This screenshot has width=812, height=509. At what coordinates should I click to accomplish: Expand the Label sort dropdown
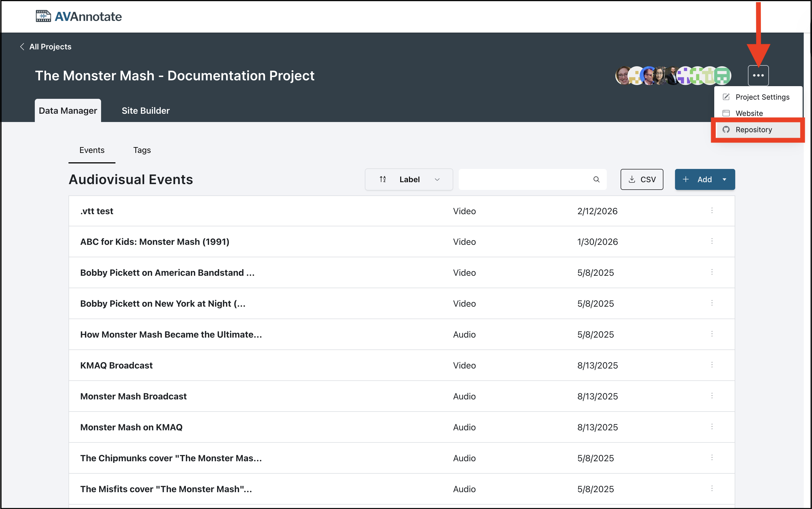pyautogui.click(x=437, y=179)
